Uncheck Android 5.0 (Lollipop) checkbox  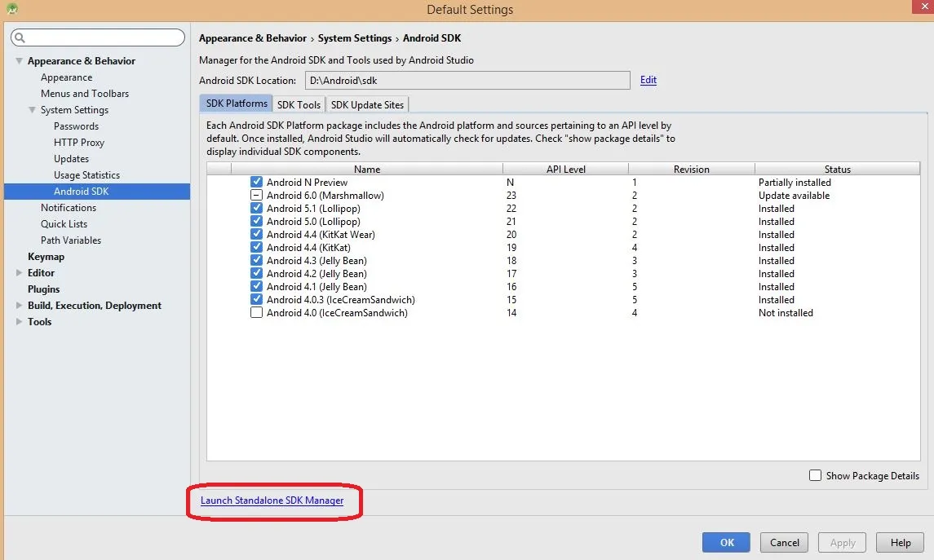[257, 222]
